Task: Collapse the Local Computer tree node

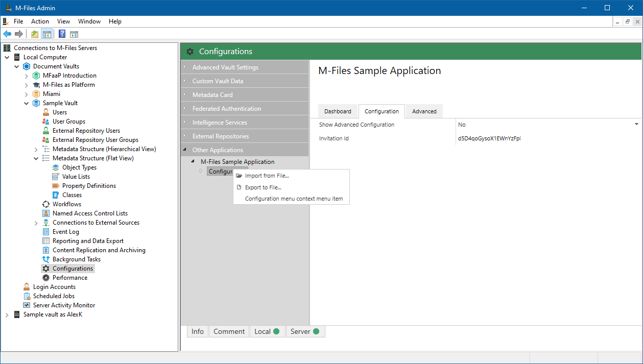Action: [x=7, y=57]
